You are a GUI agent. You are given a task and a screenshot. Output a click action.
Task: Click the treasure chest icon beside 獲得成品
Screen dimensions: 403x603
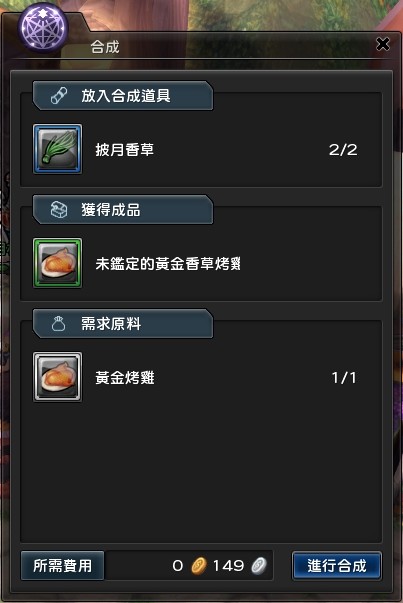click(59, 210)
